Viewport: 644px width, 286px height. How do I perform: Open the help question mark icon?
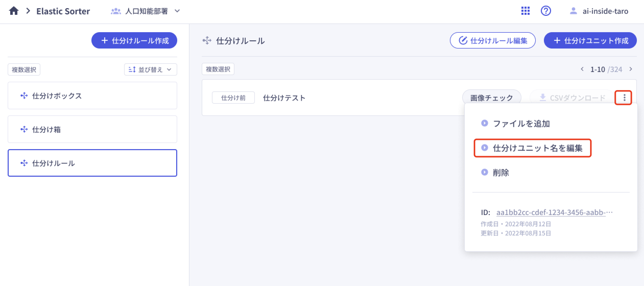(546, 11)
